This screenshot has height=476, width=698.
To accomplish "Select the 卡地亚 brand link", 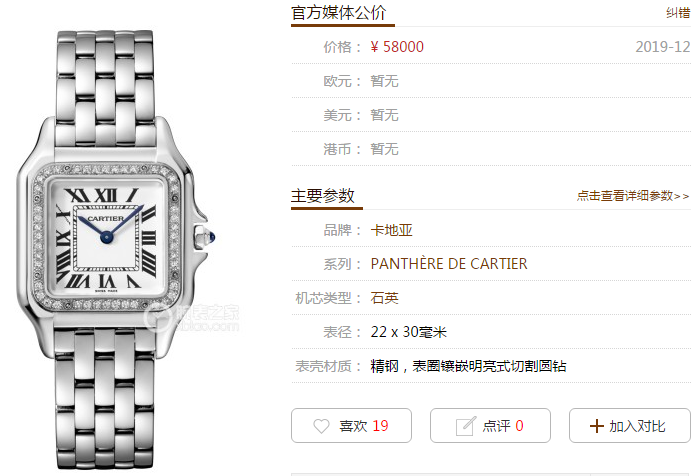I will click(x=391, y=230).
